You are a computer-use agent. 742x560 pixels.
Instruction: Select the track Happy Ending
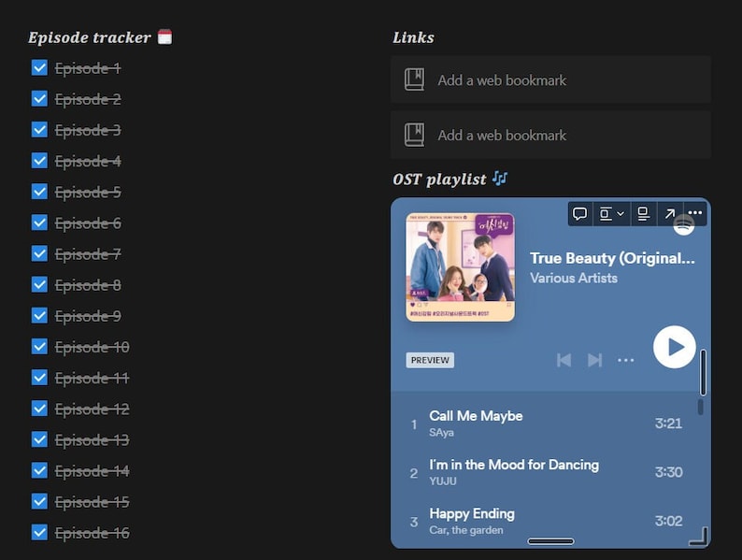(472, 513)
